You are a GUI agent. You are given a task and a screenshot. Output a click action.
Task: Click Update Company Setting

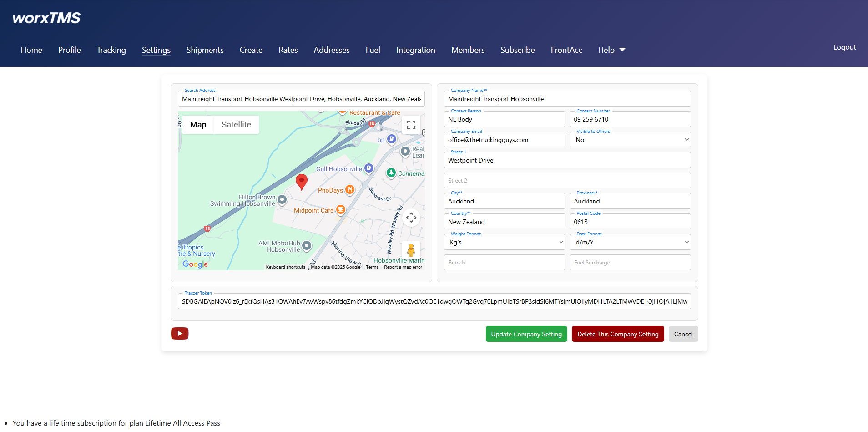click(526, 334)
